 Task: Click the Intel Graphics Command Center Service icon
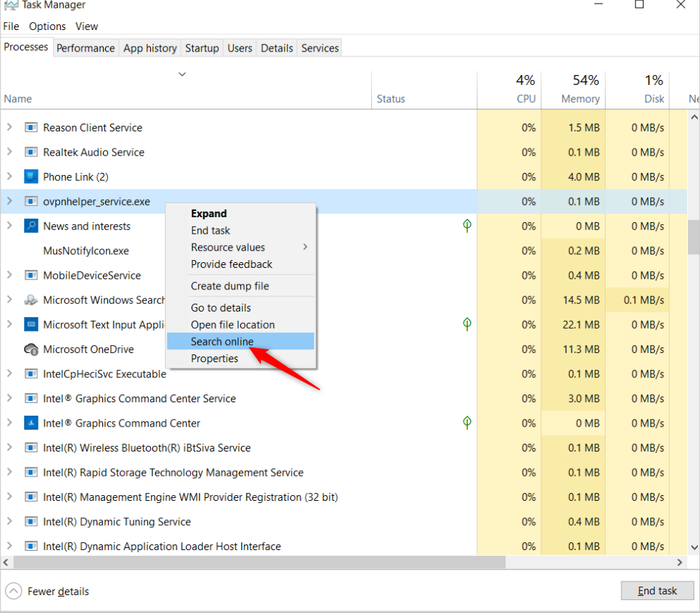[31, 399]
